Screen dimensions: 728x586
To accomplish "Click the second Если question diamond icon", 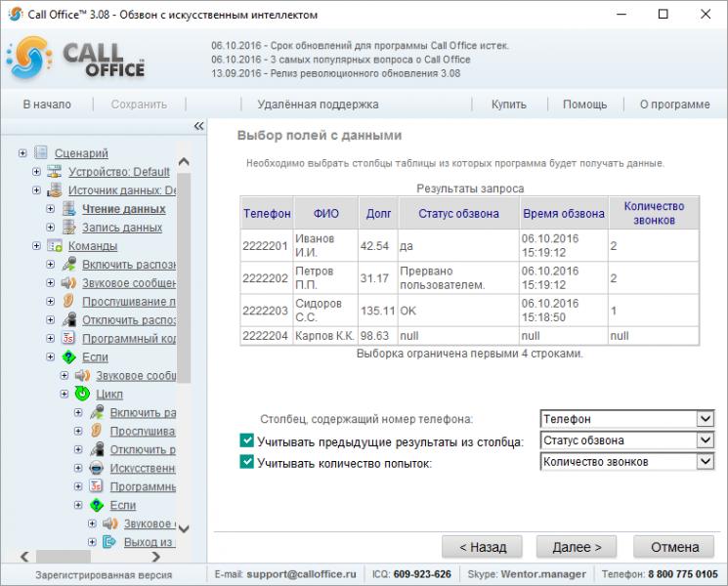I will point(96,505).
